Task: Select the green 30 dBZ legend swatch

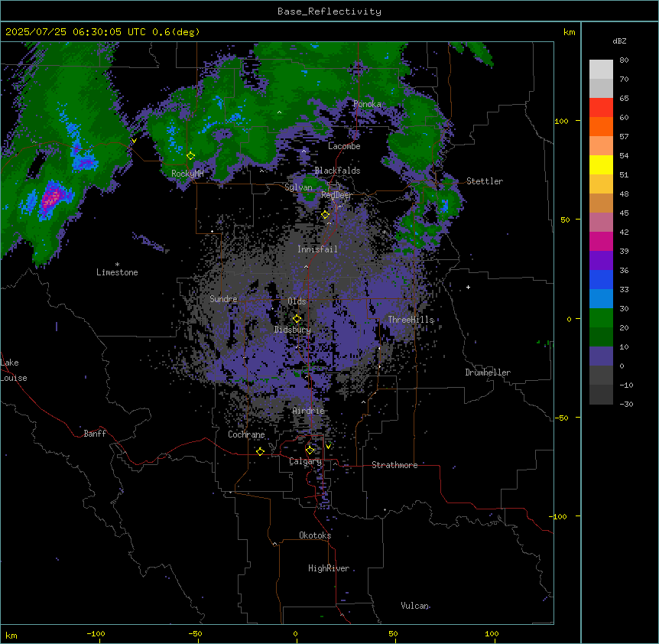Action: tap(601, 318)
